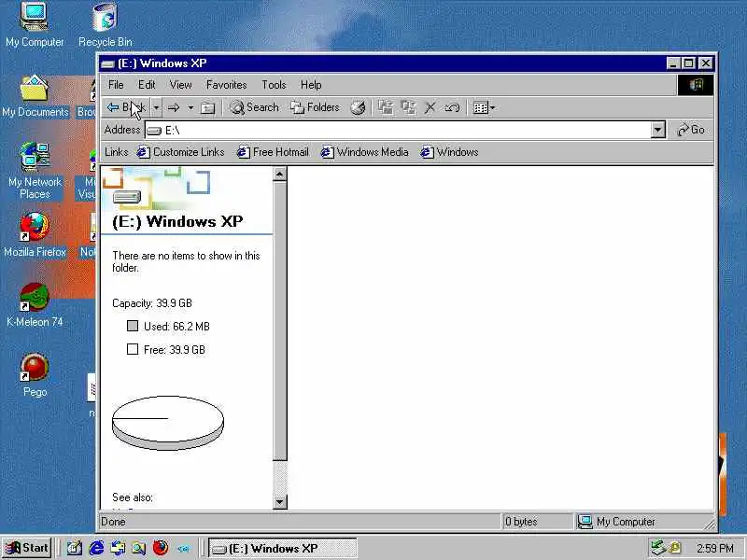Launch Firefox from quick launch

click(x=161, y=548)
